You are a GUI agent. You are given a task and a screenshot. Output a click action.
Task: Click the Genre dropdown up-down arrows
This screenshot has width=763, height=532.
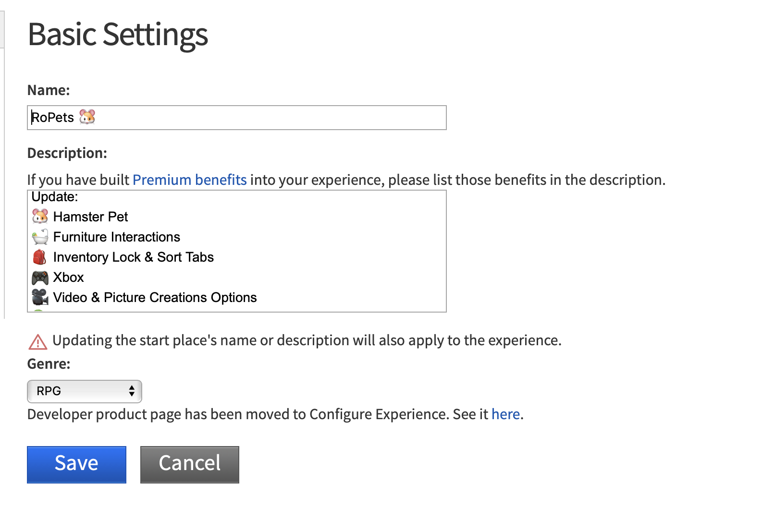coord(132,391)
